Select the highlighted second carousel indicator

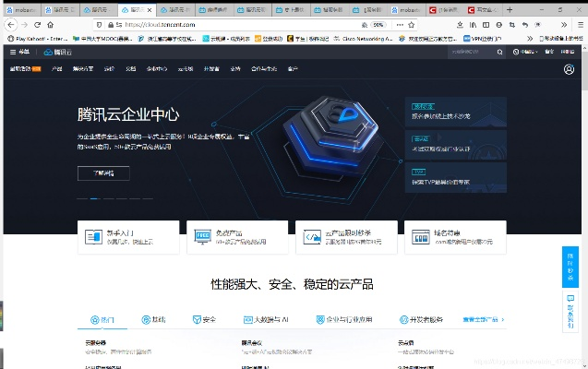(x=95, y=198)
